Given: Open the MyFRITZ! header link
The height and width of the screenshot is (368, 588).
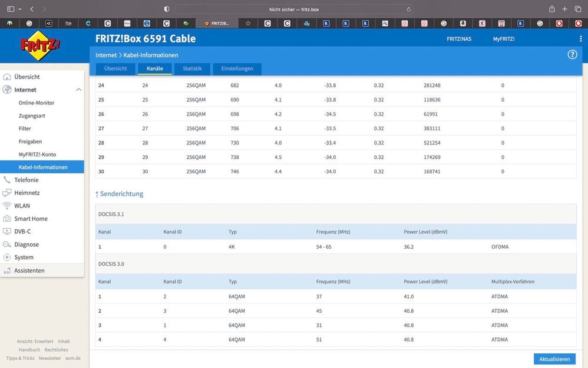Looking at the screenshot, I should (503, 39).
